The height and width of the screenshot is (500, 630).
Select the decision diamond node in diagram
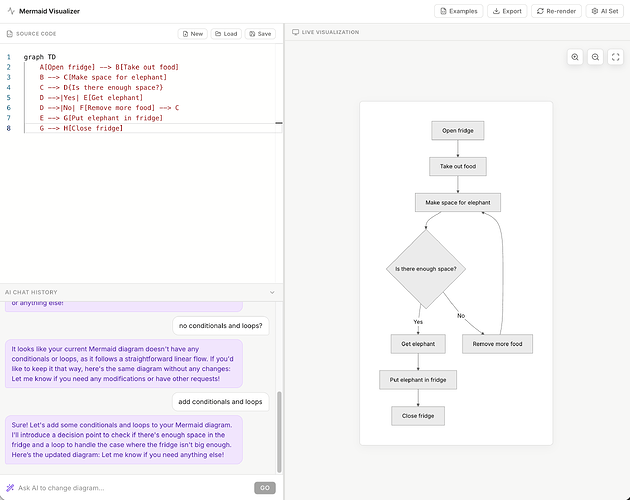(x=428, y=268)
